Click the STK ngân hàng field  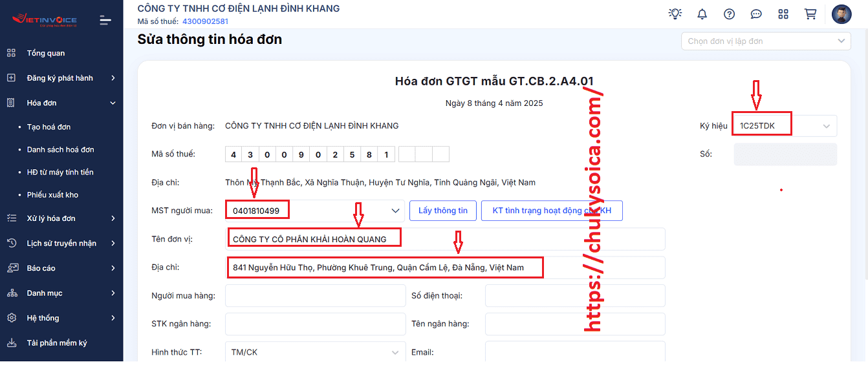[x=315, y=324]
